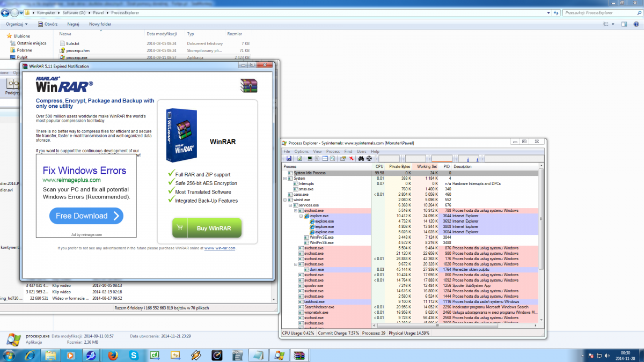
Task: Open Firefox from the taskbar
Action: 113,355
